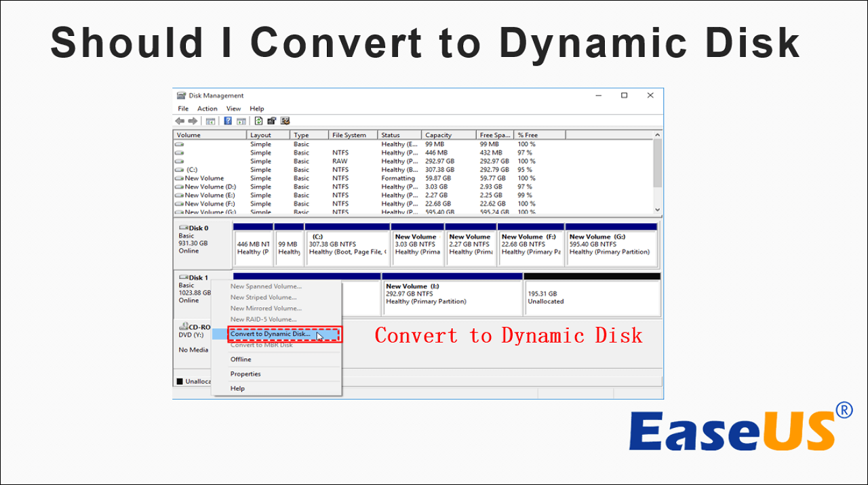Choose Offline from the context menu
868x485 pixels.
point(241,360)
